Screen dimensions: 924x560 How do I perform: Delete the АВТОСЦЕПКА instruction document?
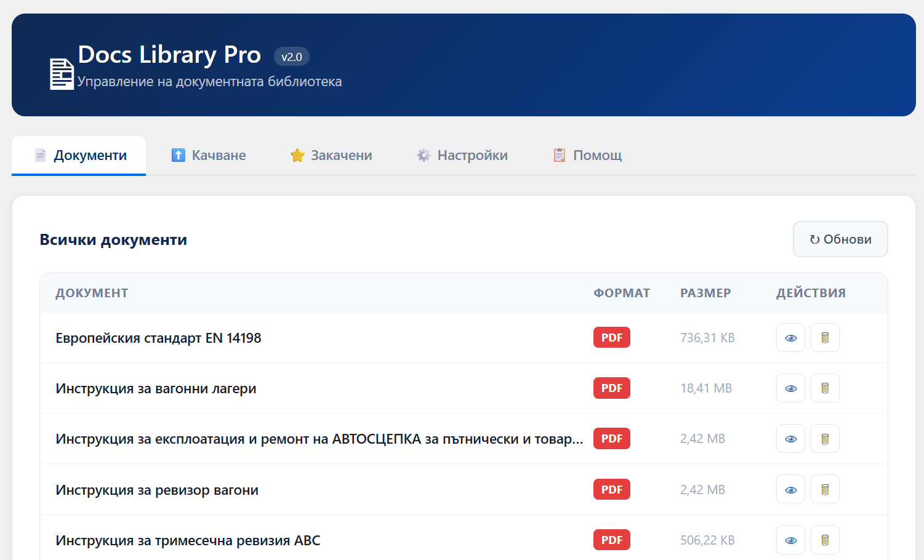click(x=825, y=439)
